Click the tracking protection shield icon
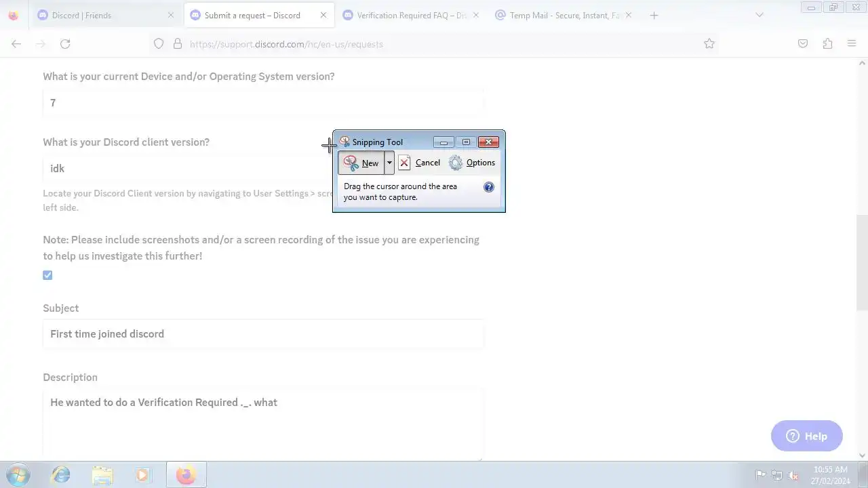868x488 pixels. [x=159, y=44]
